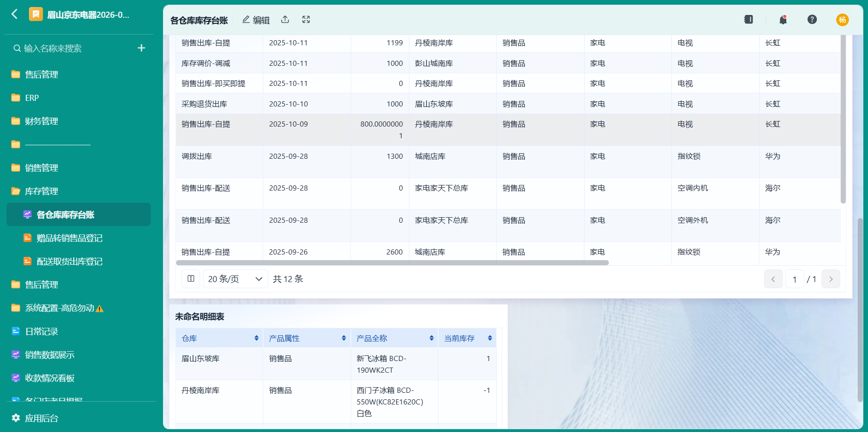The image size is (868, 432).
Task: Open the 20 条/页 page size dropdown
Action: coord(235,279)
